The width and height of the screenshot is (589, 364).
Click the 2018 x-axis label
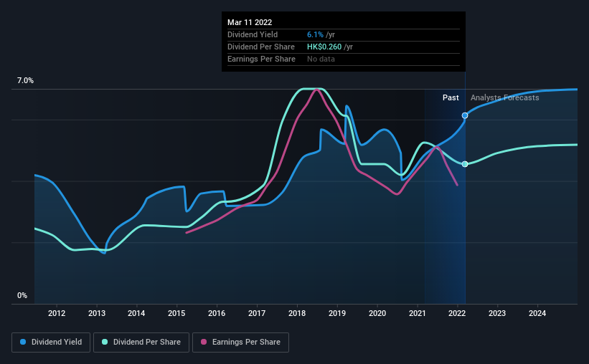(297, 313)
